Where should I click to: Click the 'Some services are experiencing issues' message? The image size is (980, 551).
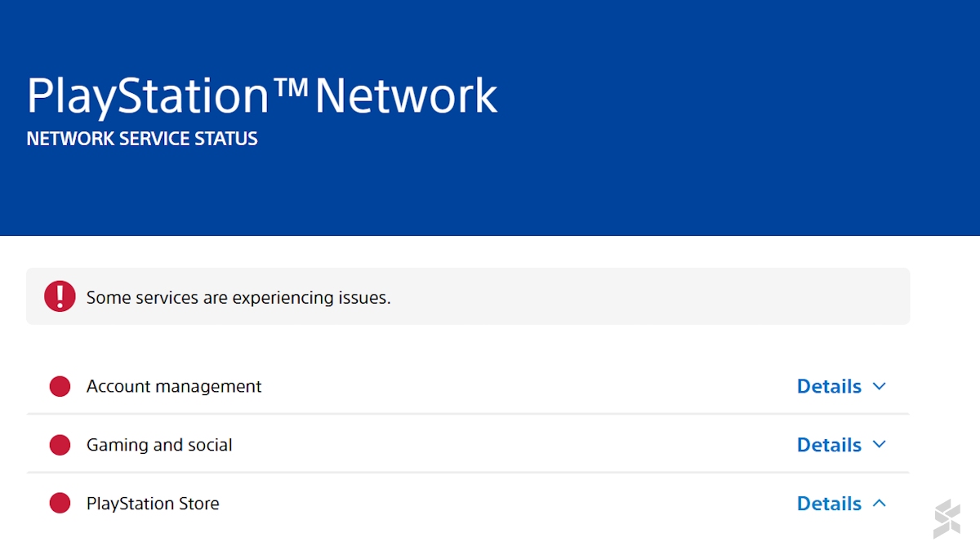tap(238, 297)
